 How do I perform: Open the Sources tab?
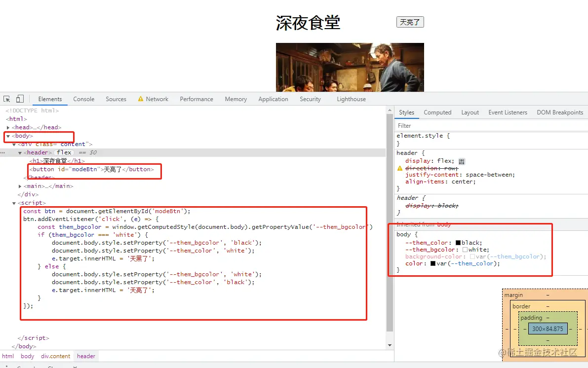coord(116,99)
